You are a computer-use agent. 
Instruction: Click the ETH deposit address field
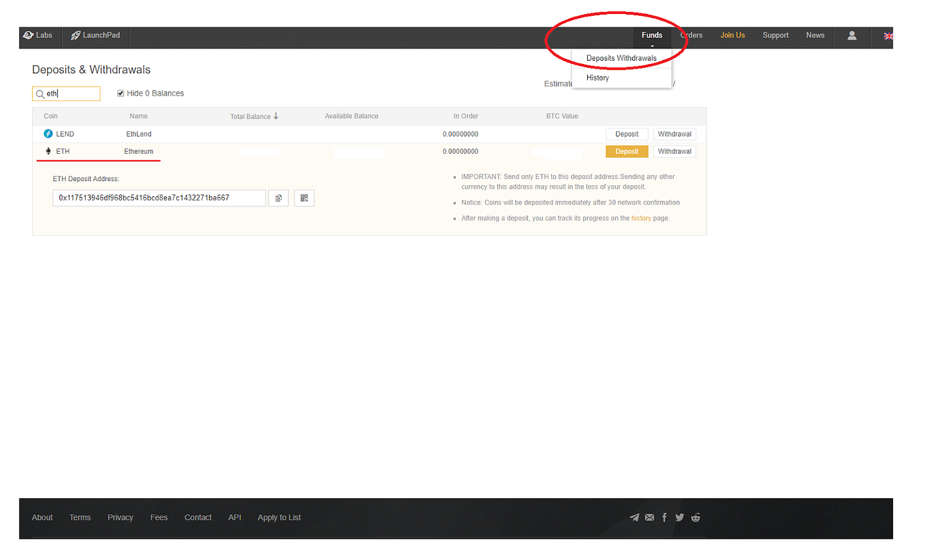pos(159,198)
